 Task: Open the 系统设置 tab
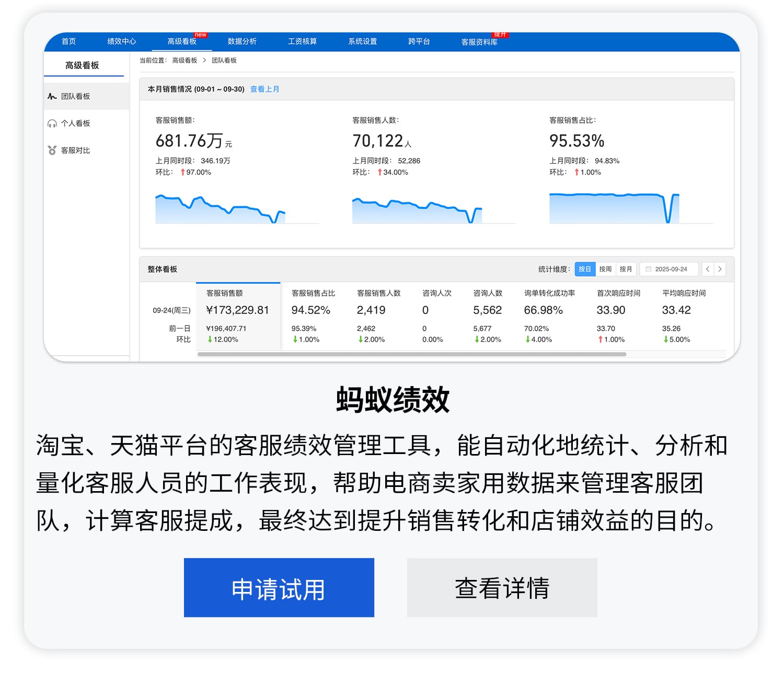click(x=363, y=41)
